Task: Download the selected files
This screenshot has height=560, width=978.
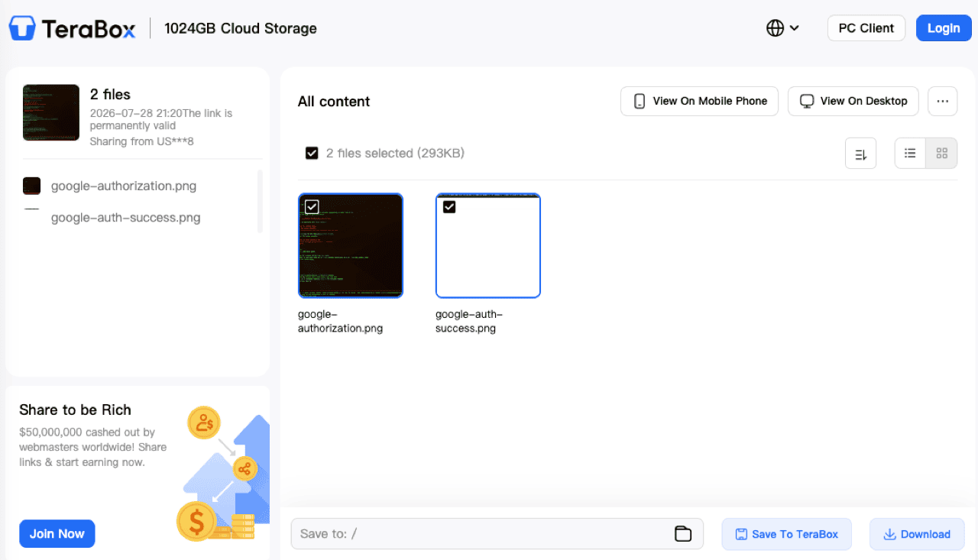Action: coord(917,534)
